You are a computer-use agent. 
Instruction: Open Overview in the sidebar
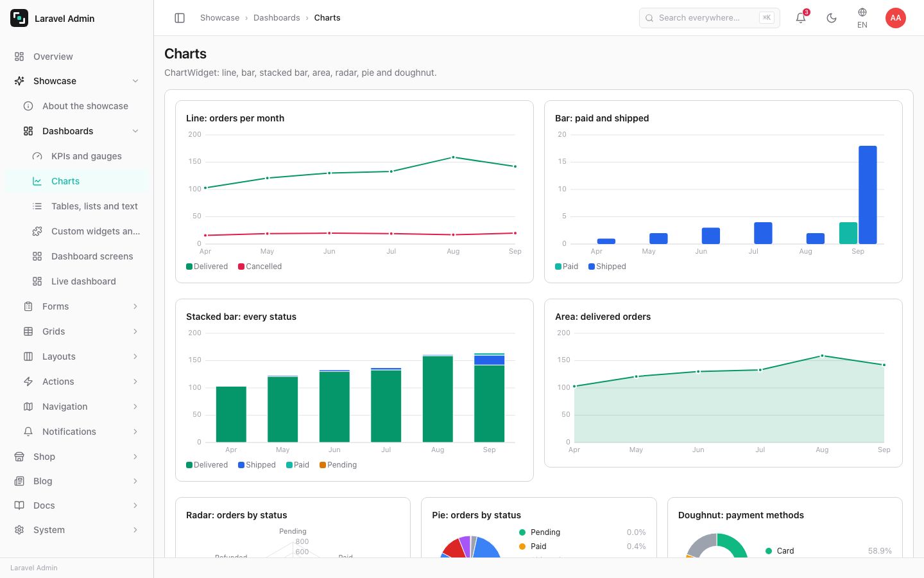(77, 57)
